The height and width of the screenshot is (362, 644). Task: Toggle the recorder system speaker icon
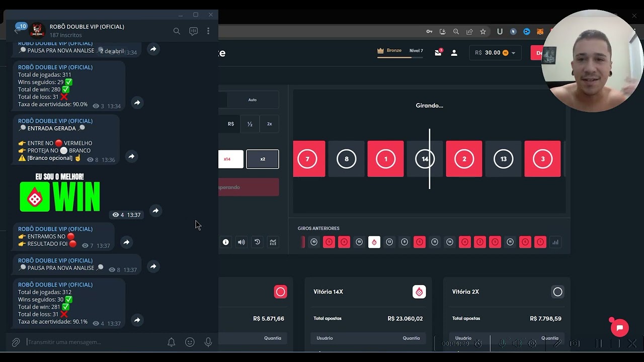tap(517, 343)
